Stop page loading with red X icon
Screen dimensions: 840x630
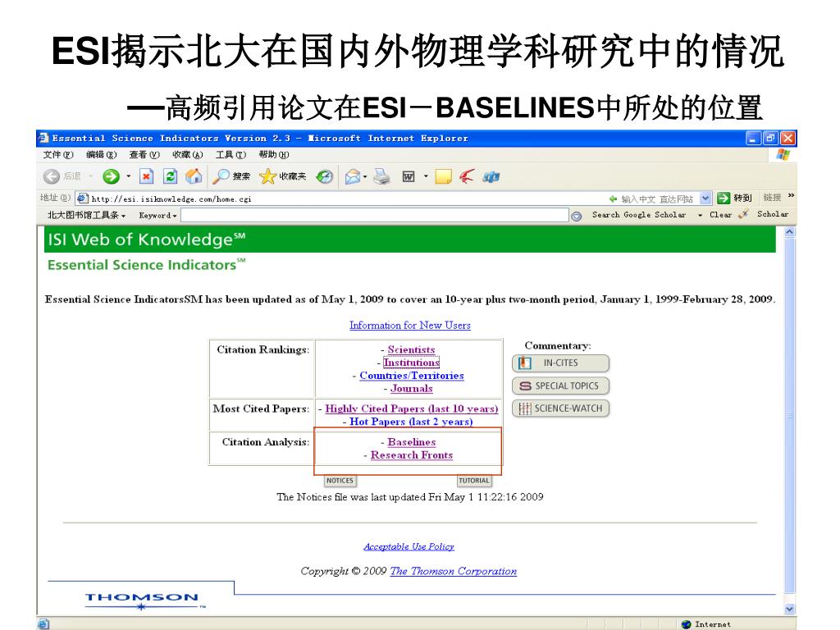coord(146,176)
